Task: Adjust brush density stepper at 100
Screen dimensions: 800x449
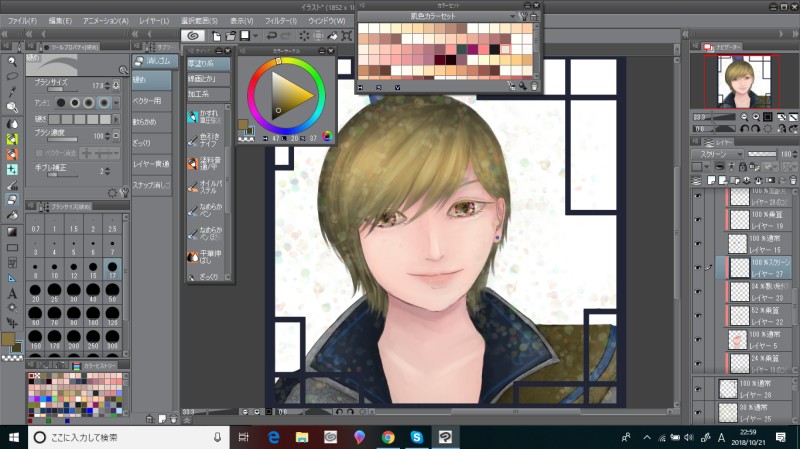Action: [x=107, y=136]
